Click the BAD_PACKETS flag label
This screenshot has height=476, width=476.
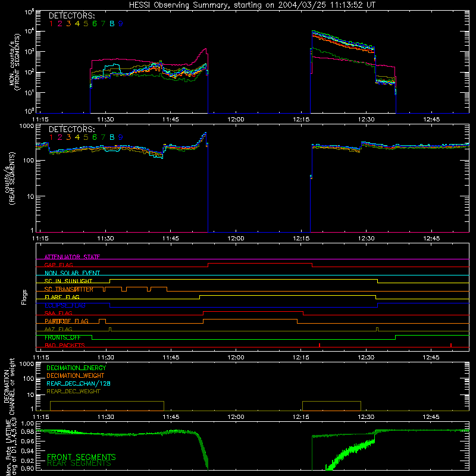[x=65, y=345]
